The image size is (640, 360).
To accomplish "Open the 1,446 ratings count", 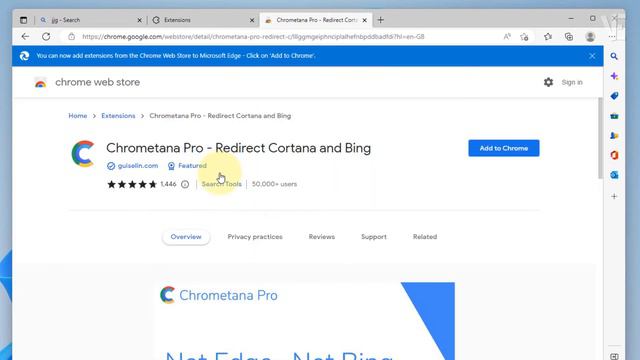I will click(x=168, y=184).
